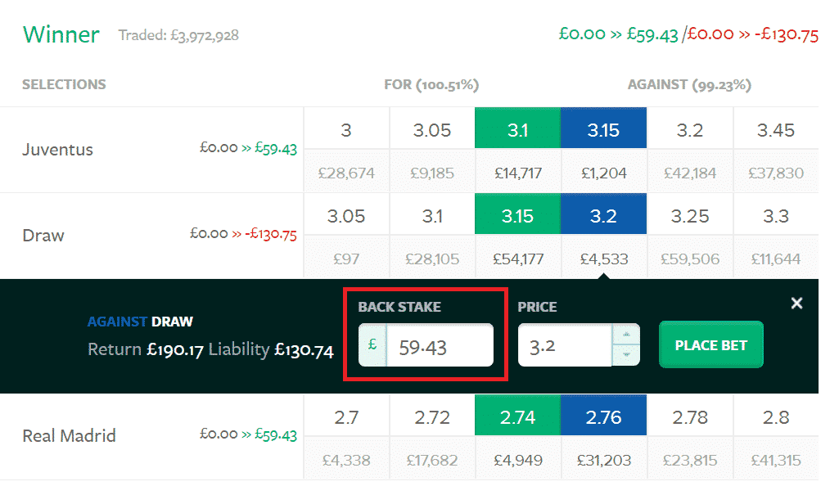
Task: Select Juventus blue lay odds 3.15
Action: point(603,130)
